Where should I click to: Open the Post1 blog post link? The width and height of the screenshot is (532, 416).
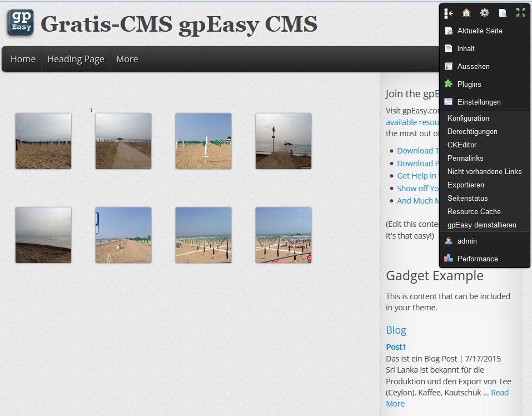click(x=396, y=347)
